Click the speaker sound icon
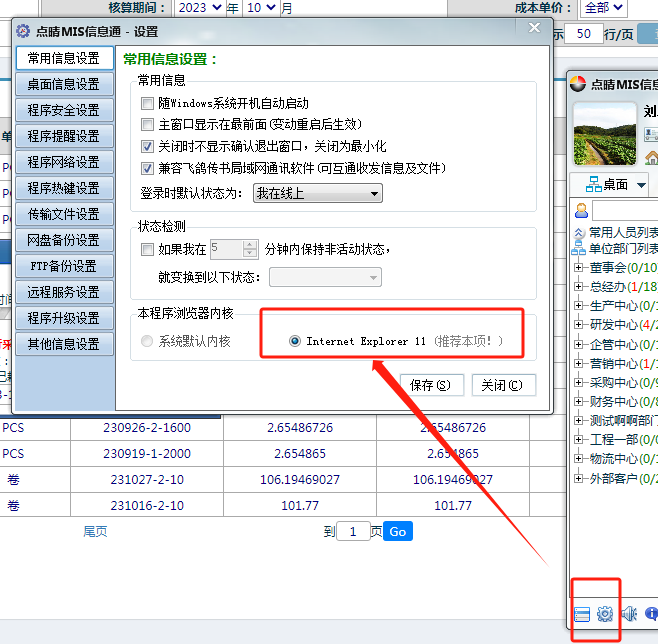Screen dimensions: 658x644 [629, 614]
